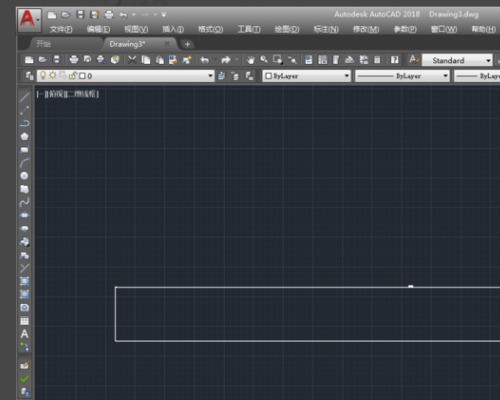Toggle layer on/off lightbulb icon

(x=43, y=75)
